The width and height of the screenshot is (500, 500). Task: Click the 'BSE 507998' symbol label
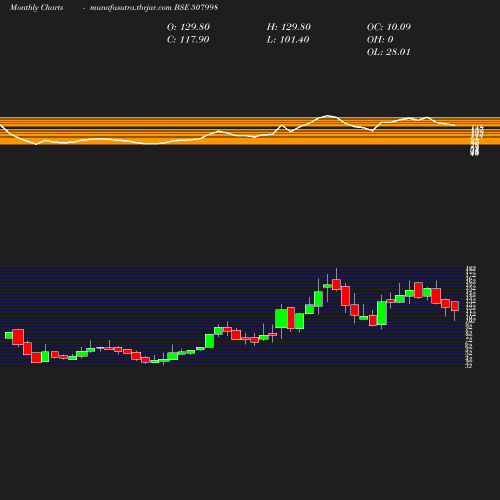196,7
